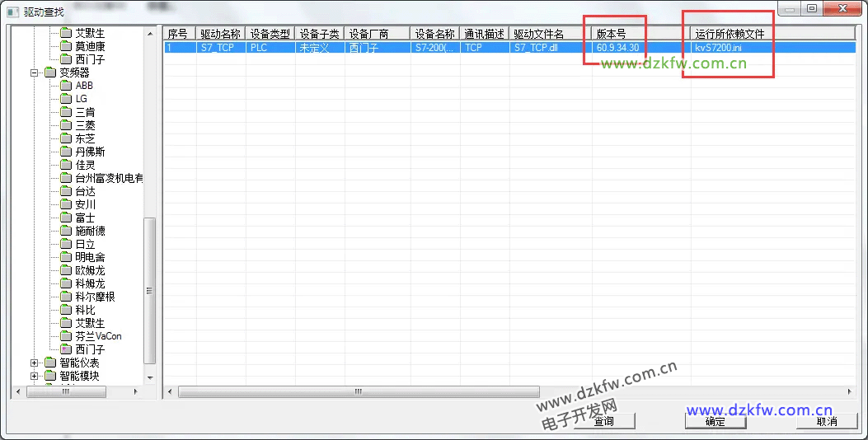
Task: Expand the 智能仪表 tree branch
Action: tap(35, 363)
